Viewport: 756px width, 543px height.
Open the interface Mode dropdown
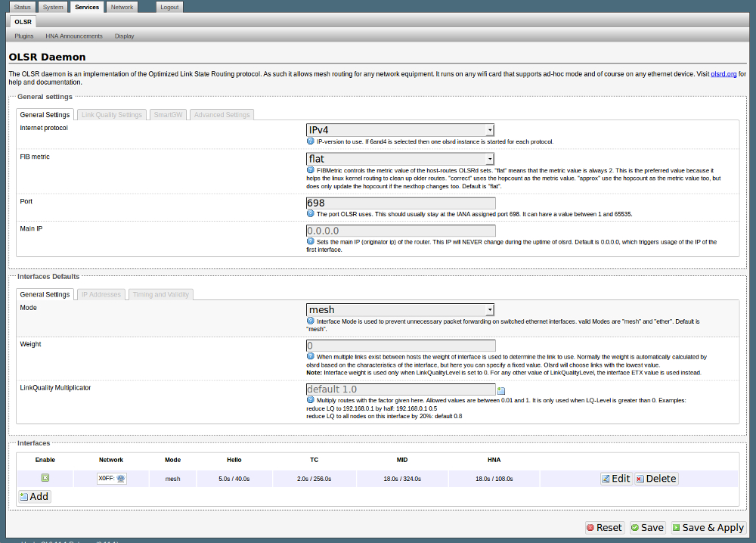[400, 309]
